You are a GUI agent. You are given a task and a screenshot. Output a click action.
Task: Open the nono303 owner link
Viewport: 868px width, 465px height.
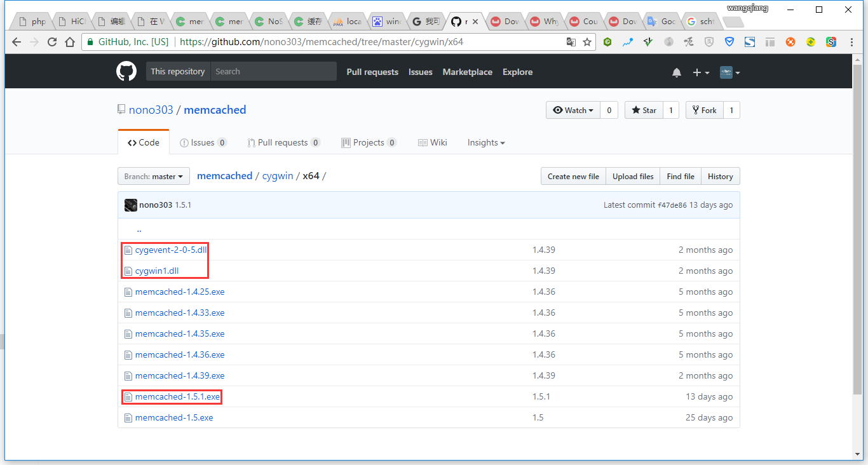(151, 110)
